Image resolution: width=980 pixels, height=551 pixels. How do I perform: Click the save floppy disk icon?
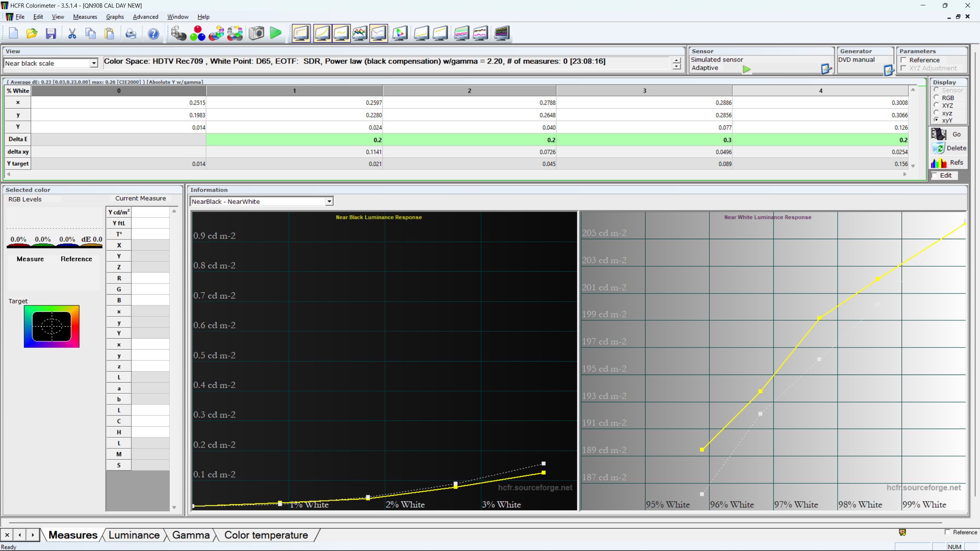point(51,33)
